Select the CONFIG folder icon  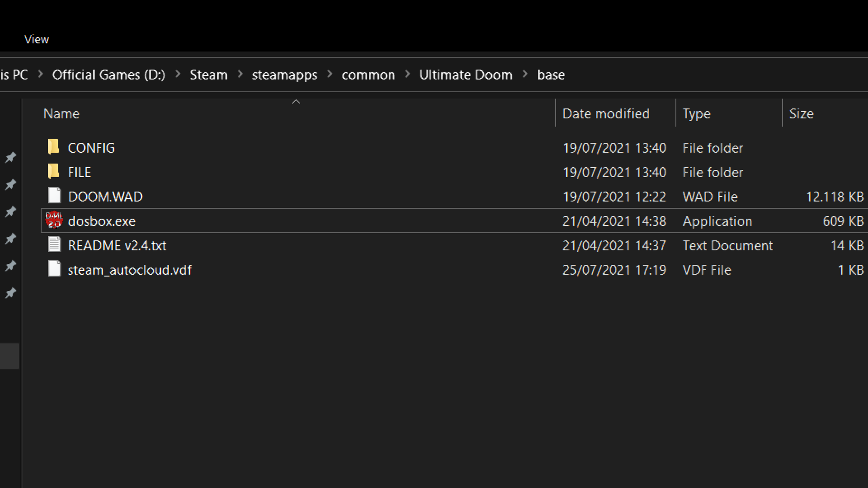pos(53,147)
